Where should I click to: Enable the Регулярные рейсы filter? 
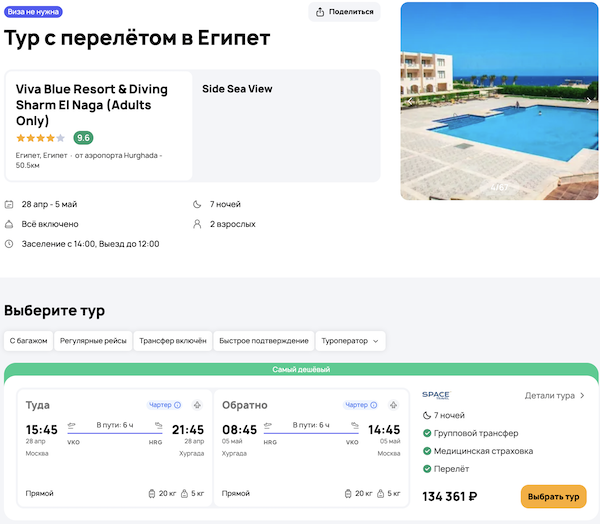[x=92, y=341]
